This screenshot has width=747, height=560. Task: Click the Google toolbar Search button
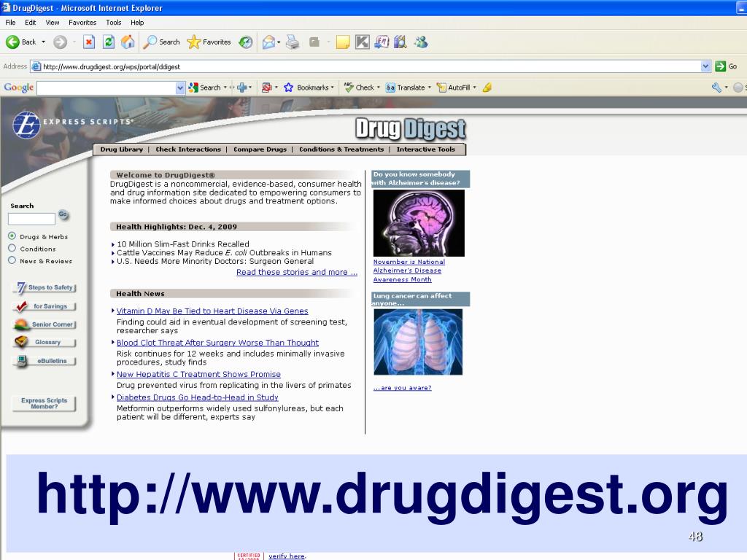pyautogui.click(x=205, y=87)
